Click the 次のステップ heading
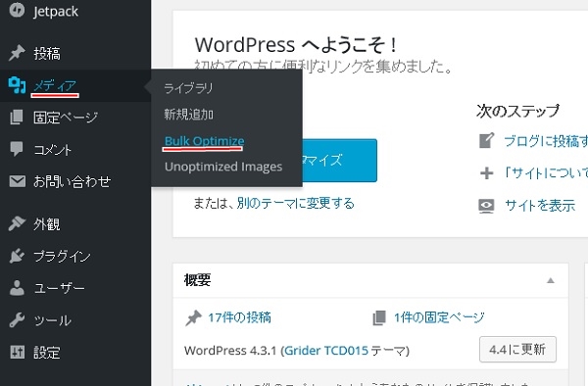This screenshot has height=386, width=588. point(517,111)
